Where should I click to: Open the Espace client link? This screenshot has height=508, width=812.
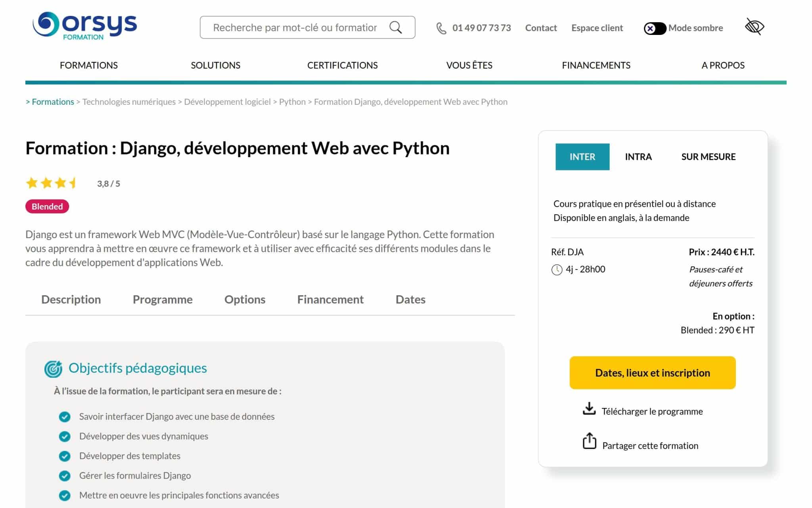(x=597, y=28)
